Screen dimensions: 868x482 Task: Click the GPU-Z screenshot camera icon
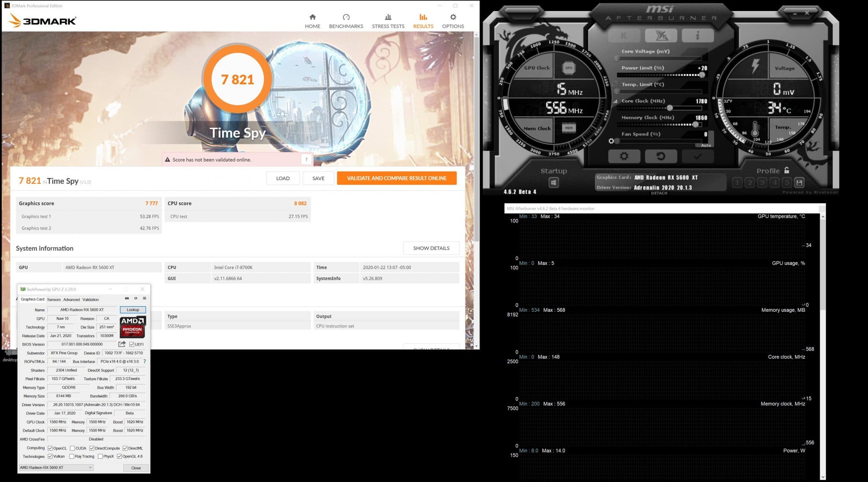(x=127, y=299)
